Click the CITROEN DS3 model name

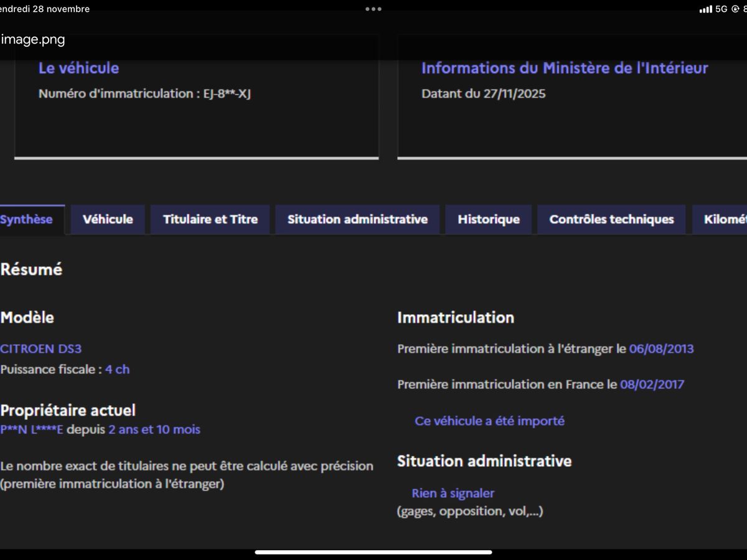(x=41, y=349)
